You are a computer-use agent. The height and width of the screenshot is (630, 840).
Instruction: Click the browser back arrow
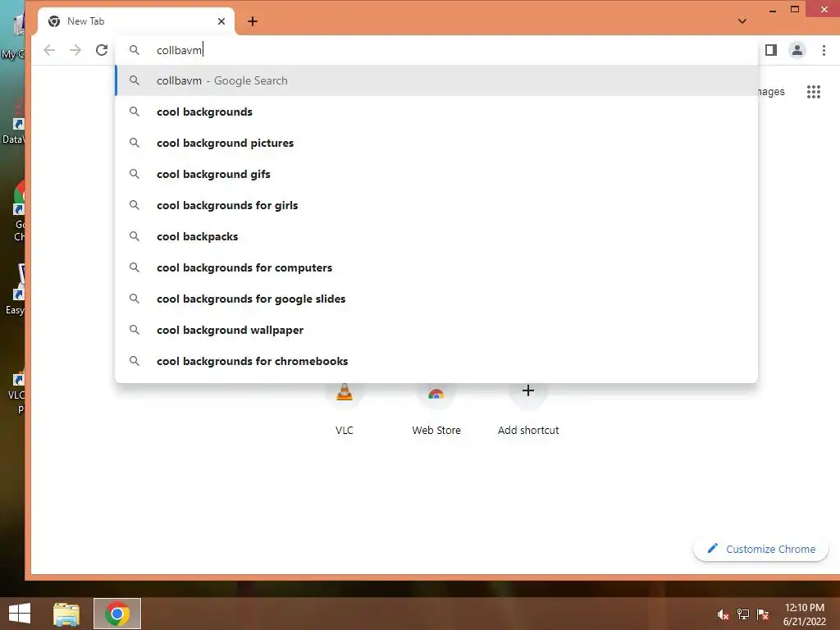click(x=49, y=50)
